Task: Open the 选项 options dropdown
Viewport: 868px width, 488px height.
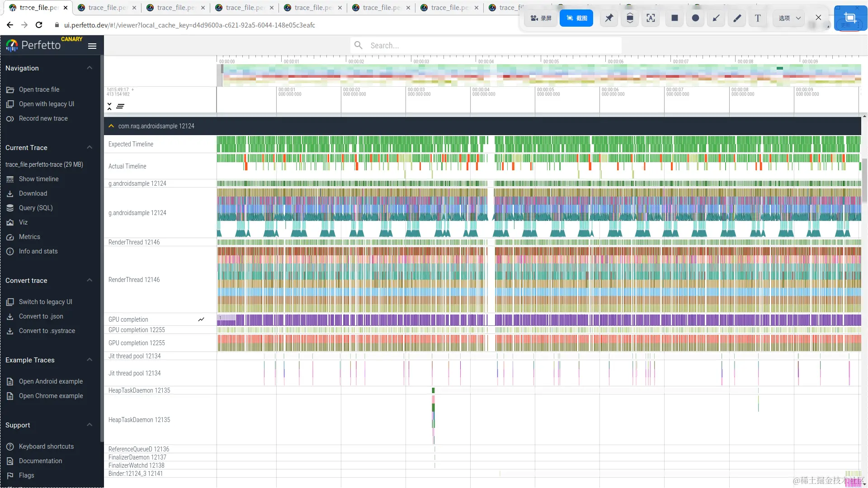Action: coord(789,18)
